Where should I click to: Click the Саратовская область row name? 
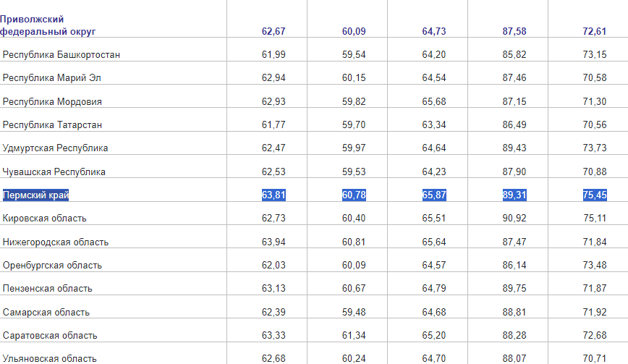tap(50, 336)
